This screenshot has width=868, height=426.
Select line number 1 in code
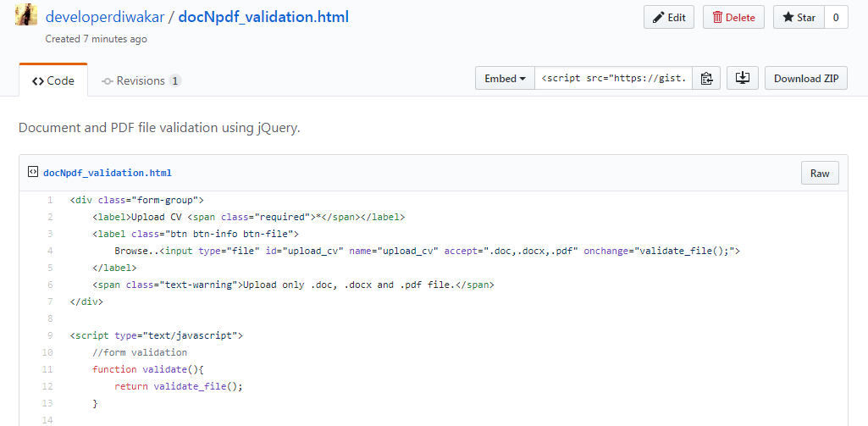pyautogui.click(x=50, y=200)
